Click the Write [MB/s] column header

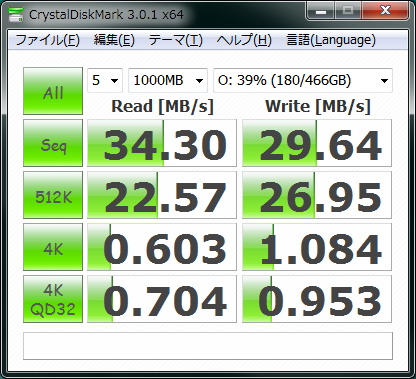tap(318, 107)
